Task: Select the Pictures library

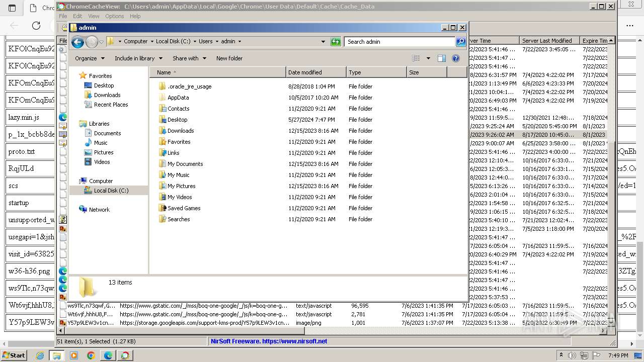Action: [x=104, y=152]
